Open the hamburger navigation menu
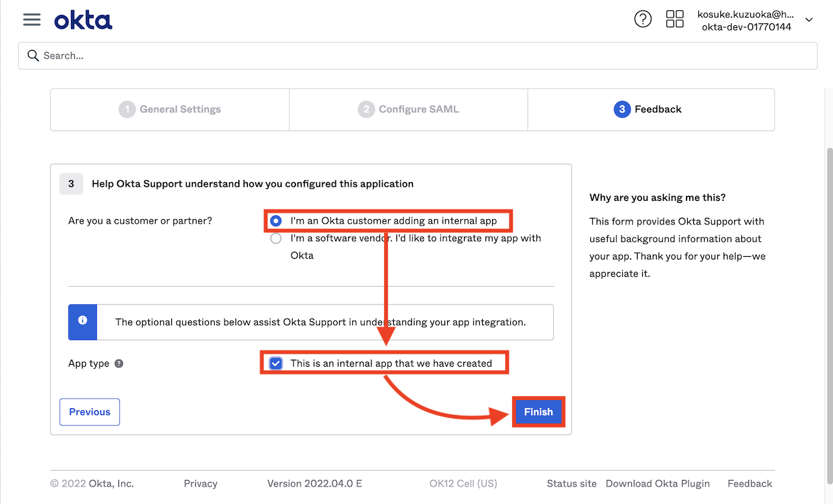The height and width of the screenshot is (504, 833). [32, 20]
